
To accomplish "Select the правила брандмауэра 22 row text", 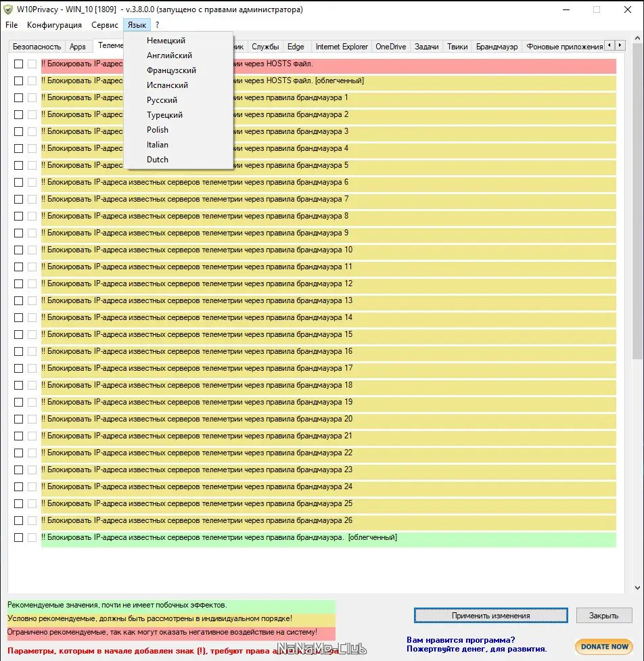I will pyautogui.click(x=196, y=453).
